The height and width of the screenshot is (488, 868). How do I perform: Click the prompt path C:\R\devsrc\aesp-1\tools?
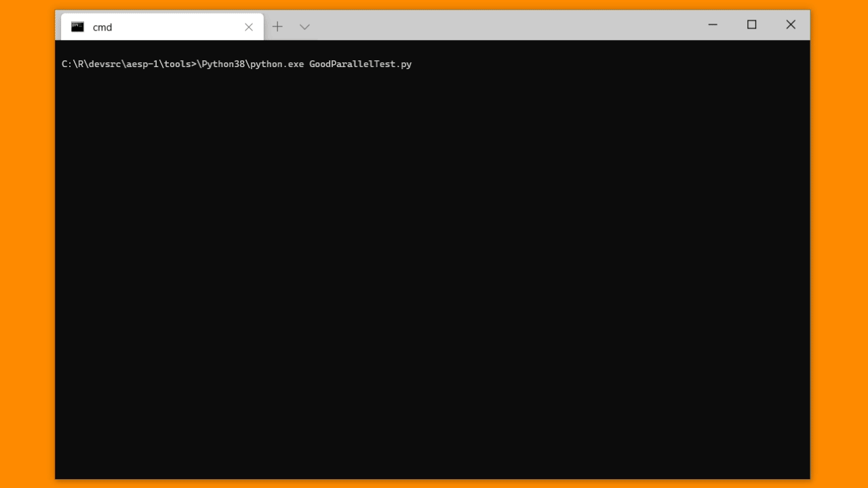coord(125,64)
